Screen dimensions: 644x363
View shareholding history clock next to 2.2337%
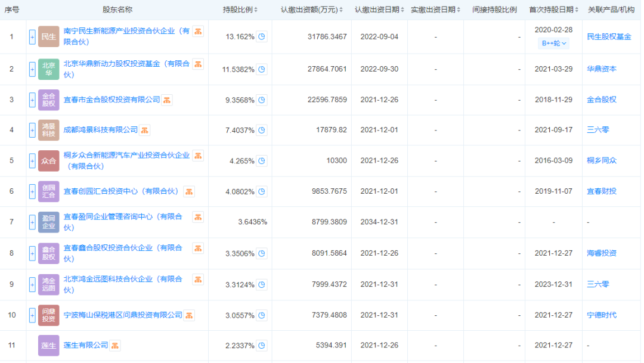[x=262, y=345]
